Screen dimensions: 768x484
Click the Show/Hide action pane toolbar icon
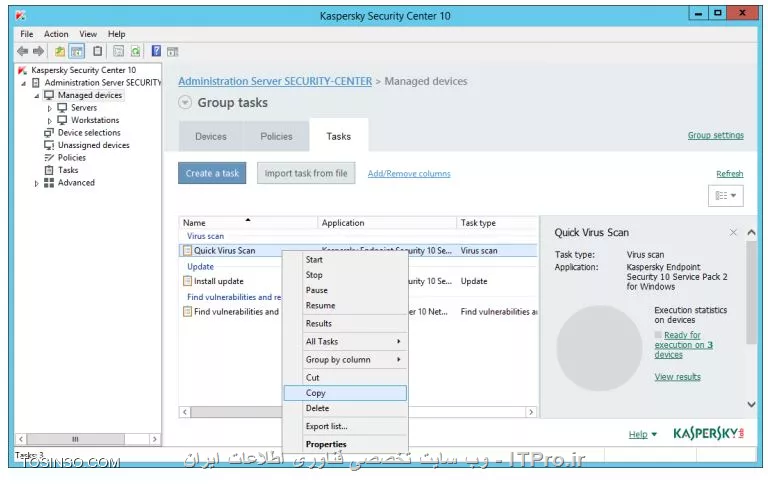point(172,51)
